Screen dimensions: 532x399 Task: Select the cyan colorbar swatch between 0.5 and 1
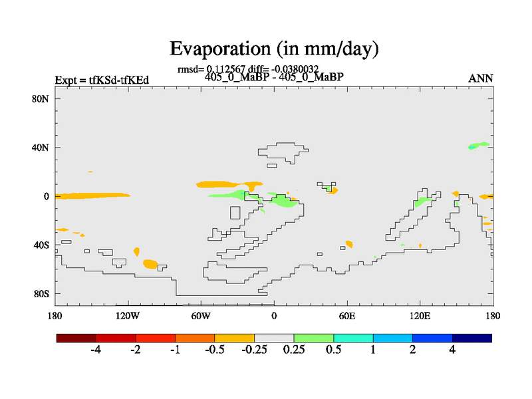coord(353,338)
